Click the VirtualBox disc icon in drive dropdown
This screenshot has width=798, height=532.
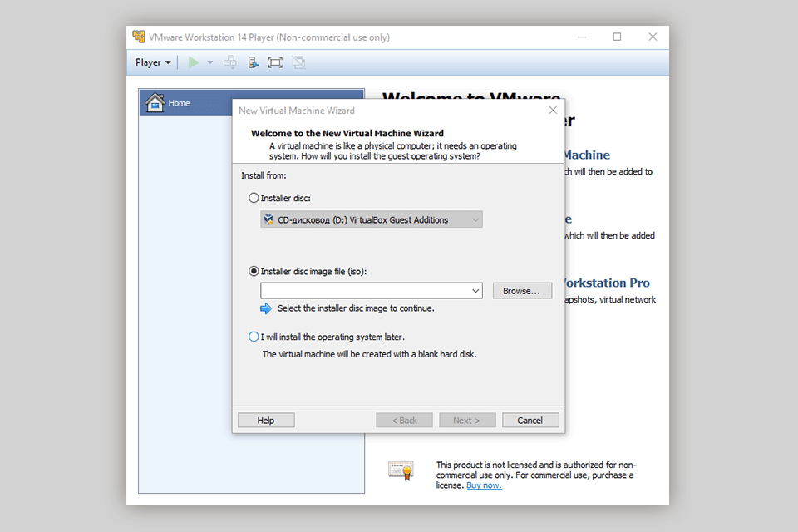268,219
